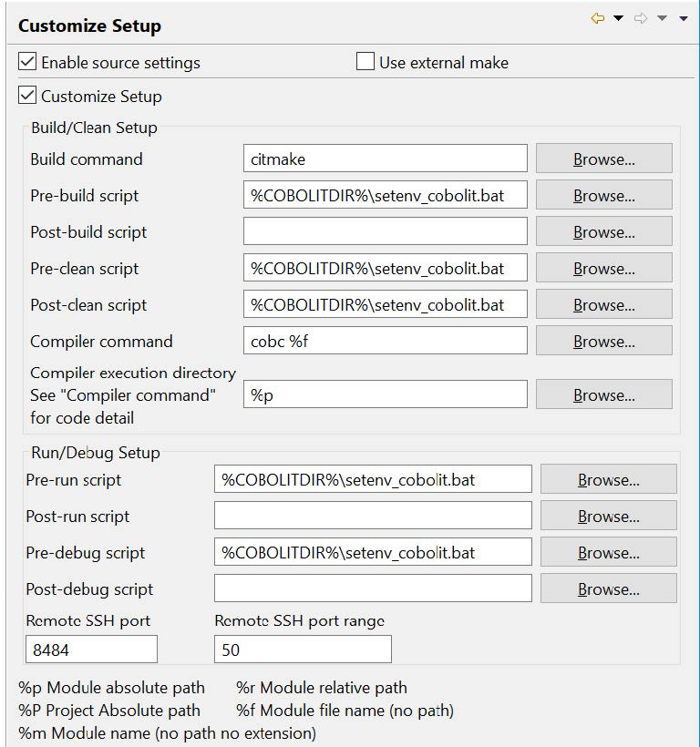
Task: Click the Remote SSH port range field
Action: 303,649
